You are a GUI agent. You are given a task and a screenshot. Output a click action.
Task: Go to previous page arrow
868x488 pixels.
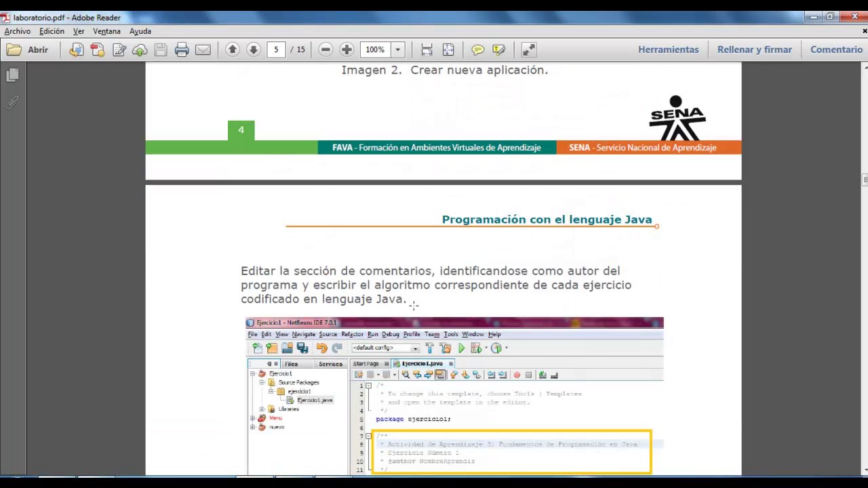click(x=233, y=49)
